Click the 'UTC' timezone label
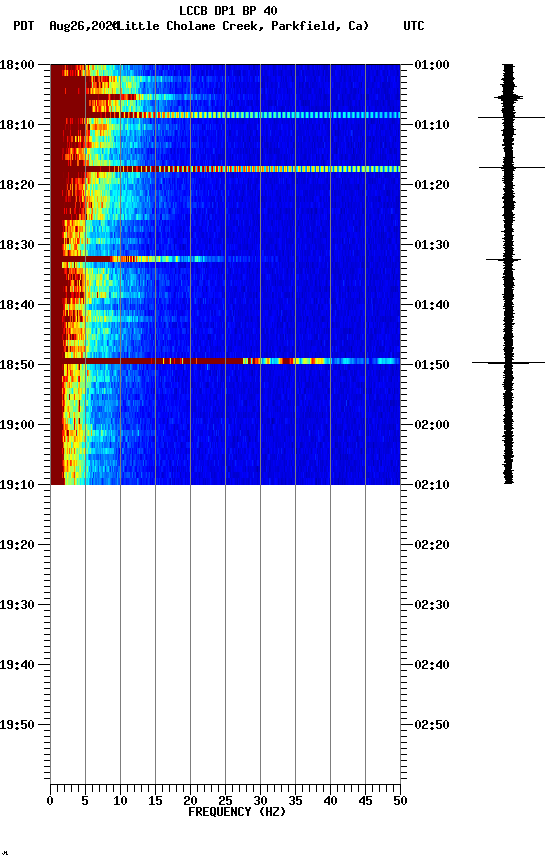552x864 pixels. click(414, 26)
